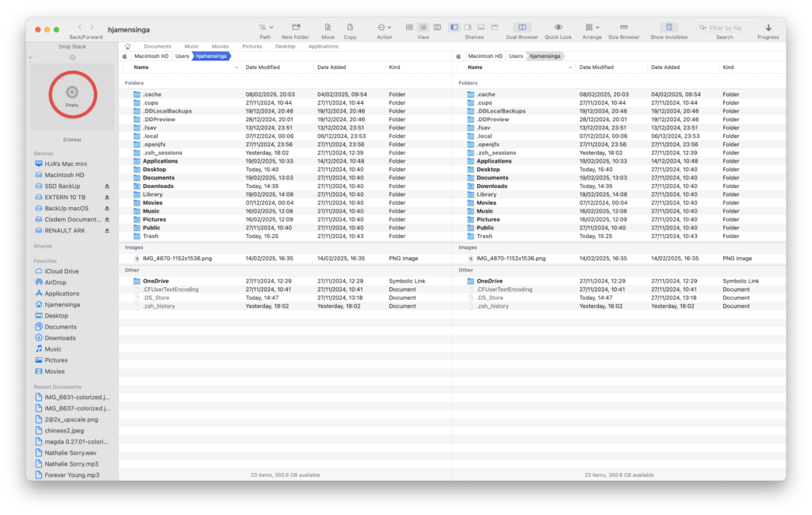The width and height of the screenshot is (812, 515).
Task: Toggle the bottom shelf panel
Action: pyautogui.click(x=481, y=28)
